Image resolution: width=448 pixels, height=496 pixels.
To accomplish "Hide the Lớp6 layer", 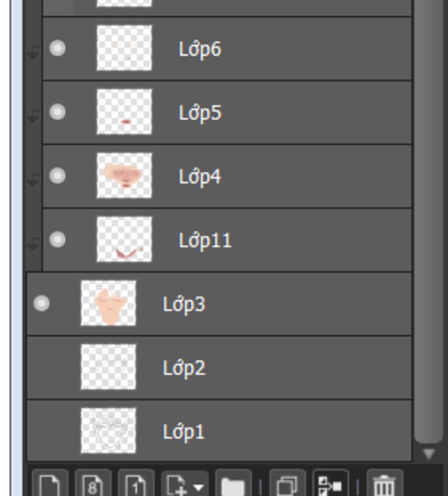I will pos(58,49).
